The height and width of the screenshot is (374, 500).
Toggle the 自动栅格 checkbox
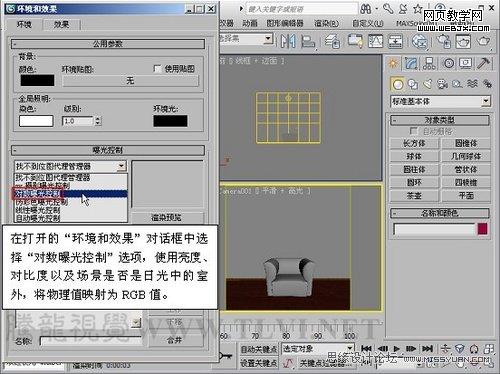[x=414, y=131]
